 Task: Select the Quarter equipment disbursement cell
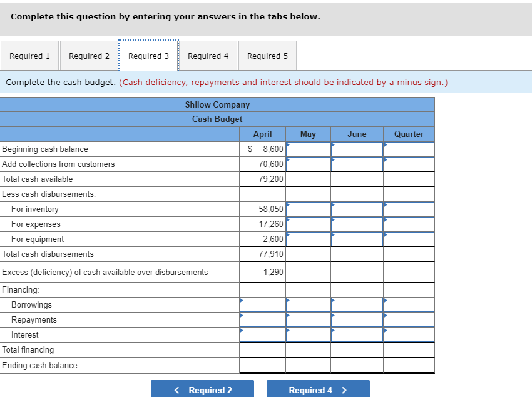coord(408,239)
